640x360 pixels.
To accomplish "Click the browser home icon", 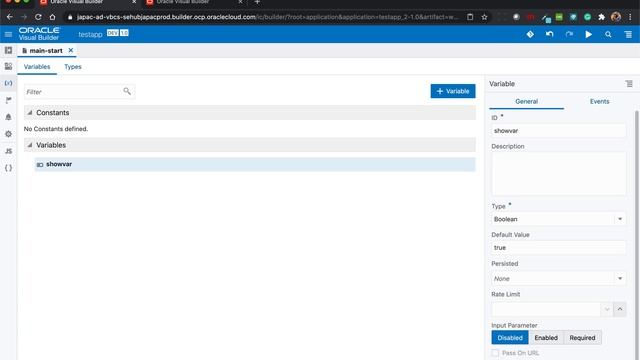I will pyautogui.click(x=52, y=17).
